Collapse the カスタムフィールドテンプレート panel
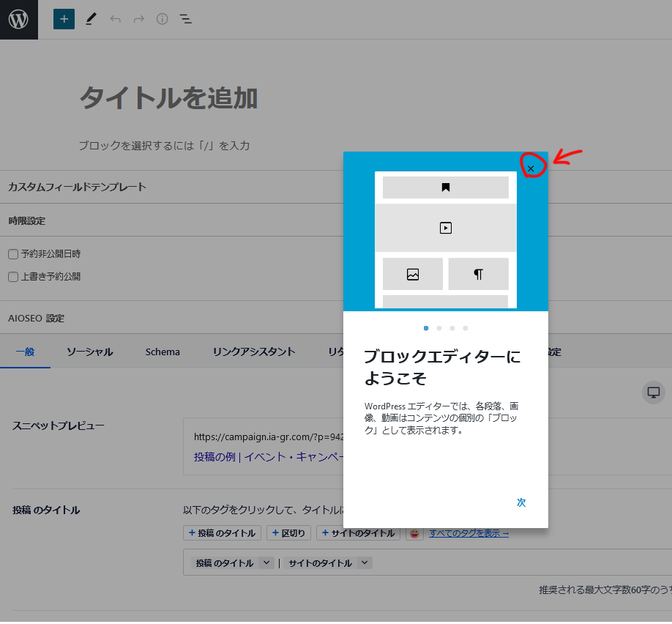 pos(77,187)
